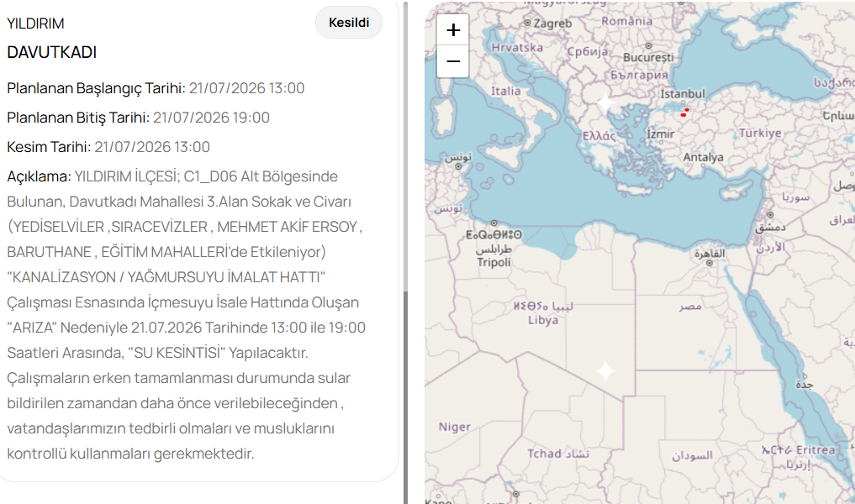
Task: Click the Tripoli city label on map
Action: click(494, 263)
